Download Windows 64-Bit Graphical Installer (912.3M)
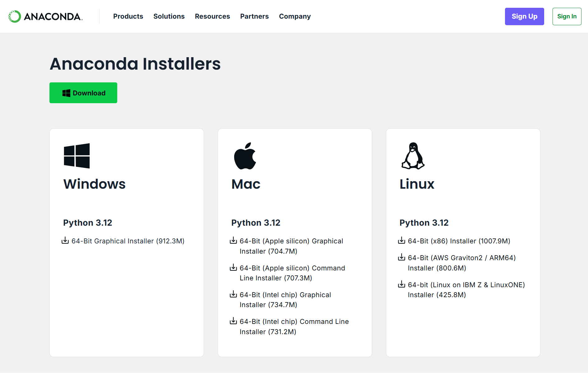Screen dimensions: 588x373 (128, 241)
